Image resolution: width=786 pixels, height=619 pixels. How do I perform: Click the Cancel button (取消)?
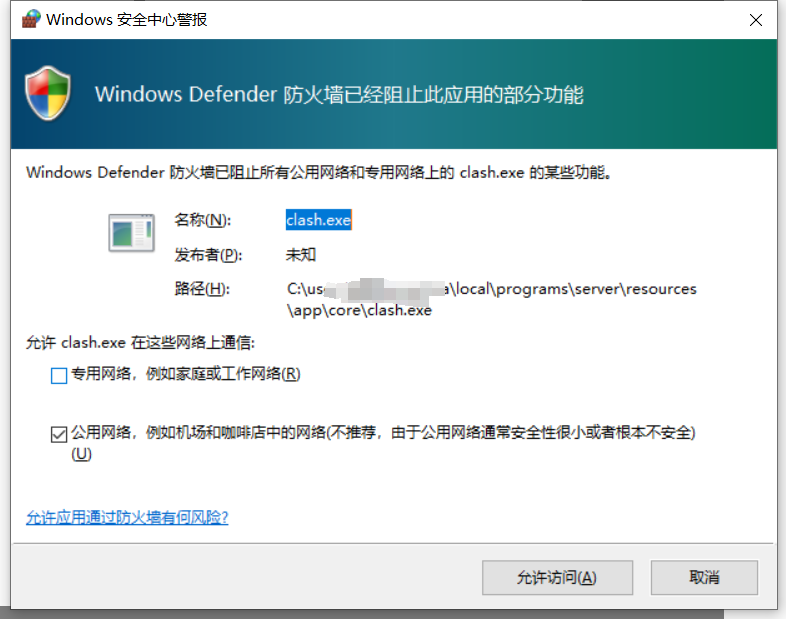[x=704, y=577]
